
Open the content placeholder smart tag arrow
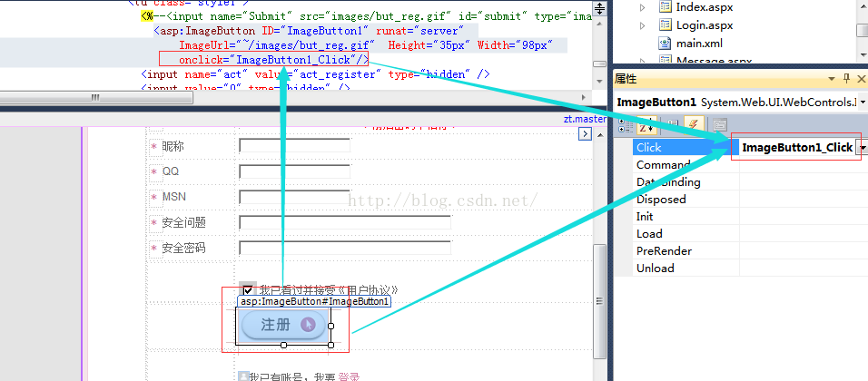585,134
